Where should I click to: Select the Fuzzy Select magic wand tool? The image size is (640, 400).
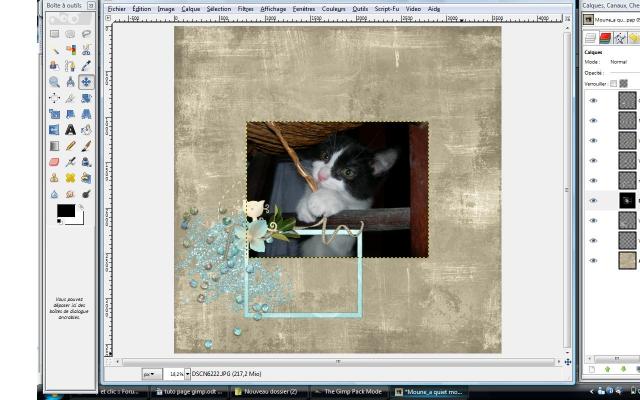tap(54, 50)
